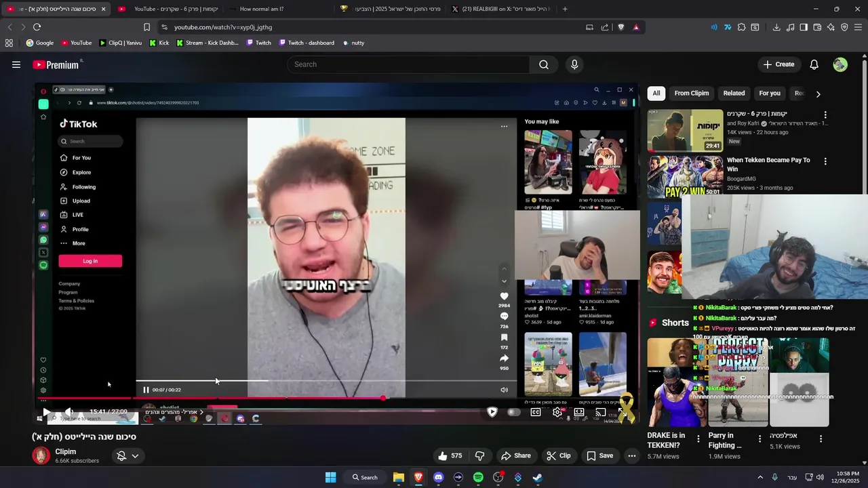
Task: Open the Brave VPN shield icon
Action: pos(844,27)
